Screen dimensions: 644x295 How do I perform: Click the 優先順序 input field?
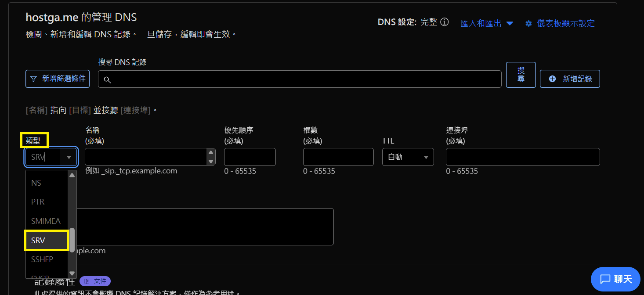(x=250, y=157)
